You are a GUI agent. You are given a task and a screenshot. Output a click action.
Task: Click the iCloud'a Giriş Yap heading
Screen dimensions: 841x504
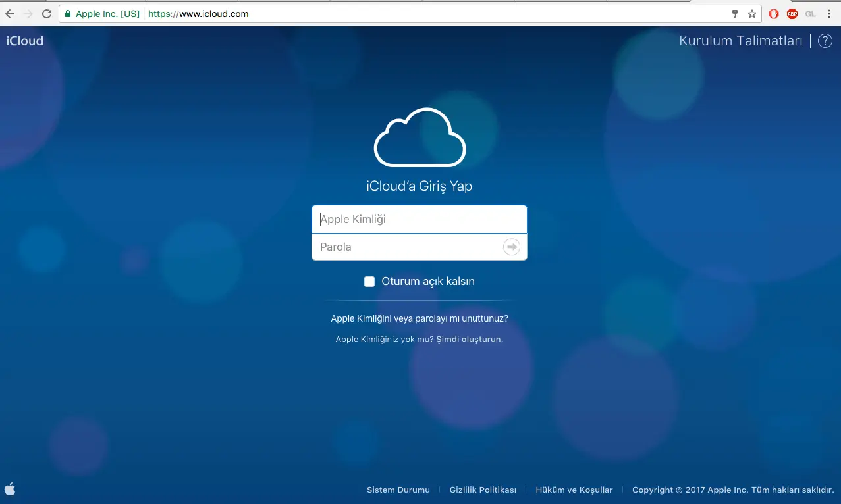point(420,186)
